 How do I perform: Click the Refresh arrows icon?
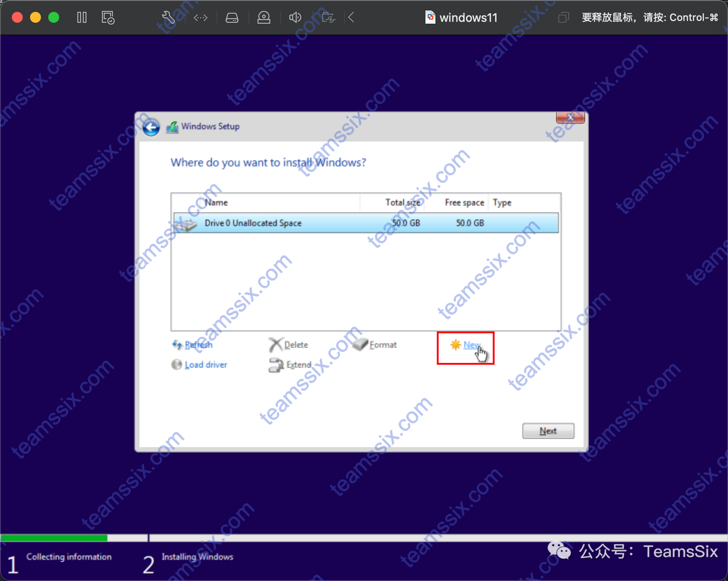(177, 345)
